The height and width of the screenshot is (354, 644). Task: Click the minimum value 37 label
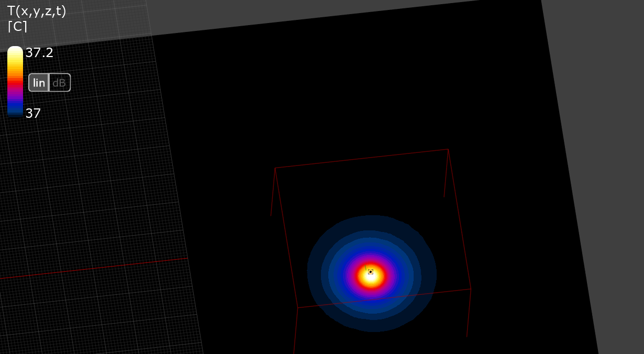[33, 113]
